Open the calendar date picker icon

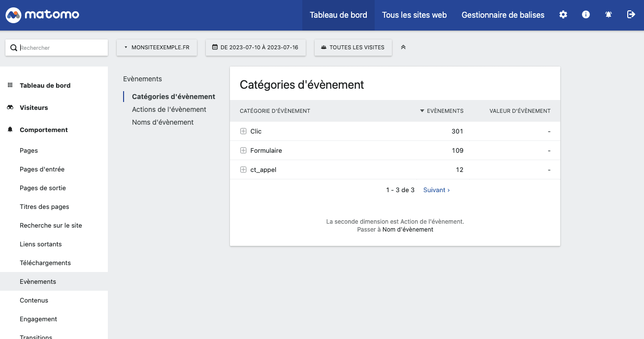click(x=215, y=47)
